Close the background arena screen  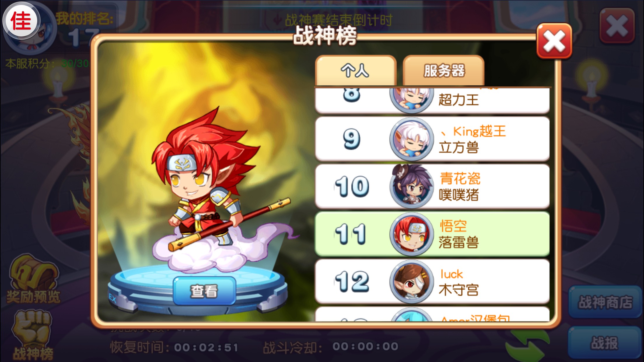(x=617, y=26)
